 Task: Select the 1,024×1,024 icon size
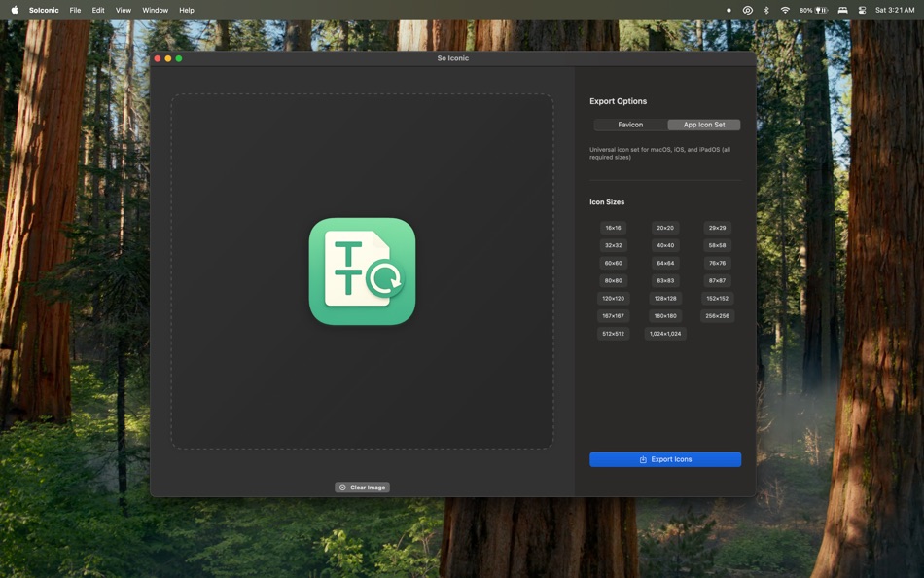point(665,333)
